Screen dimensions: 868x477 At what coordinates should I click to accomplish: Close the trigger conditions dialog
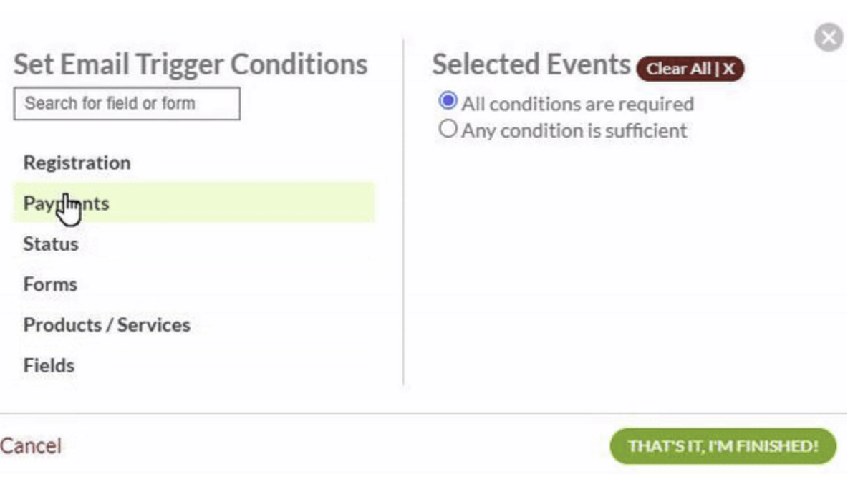coord(829,37)
